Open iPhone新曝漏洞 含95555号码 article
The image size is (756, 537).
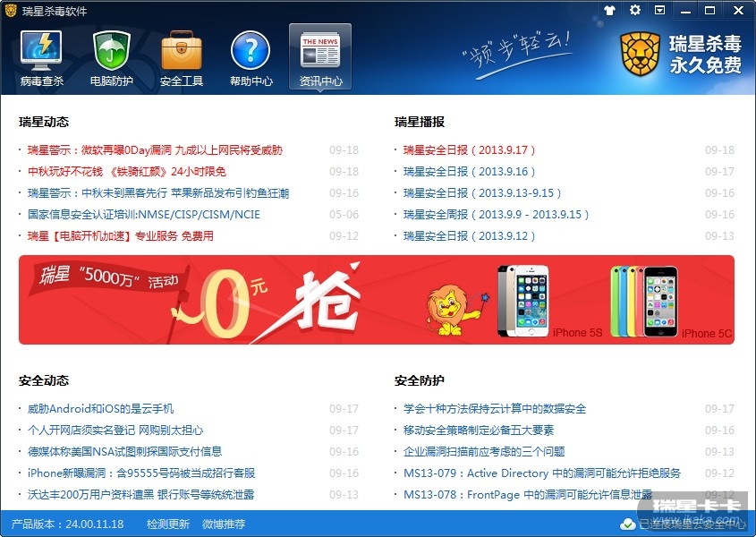tap(141, 473)
